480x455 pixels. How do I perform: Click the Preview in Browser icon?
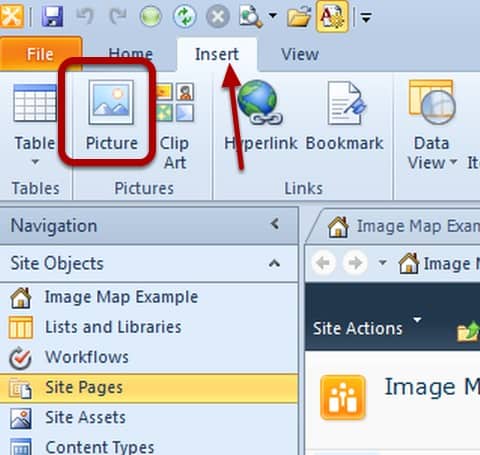pyautogui.click(x=251, y=16)
